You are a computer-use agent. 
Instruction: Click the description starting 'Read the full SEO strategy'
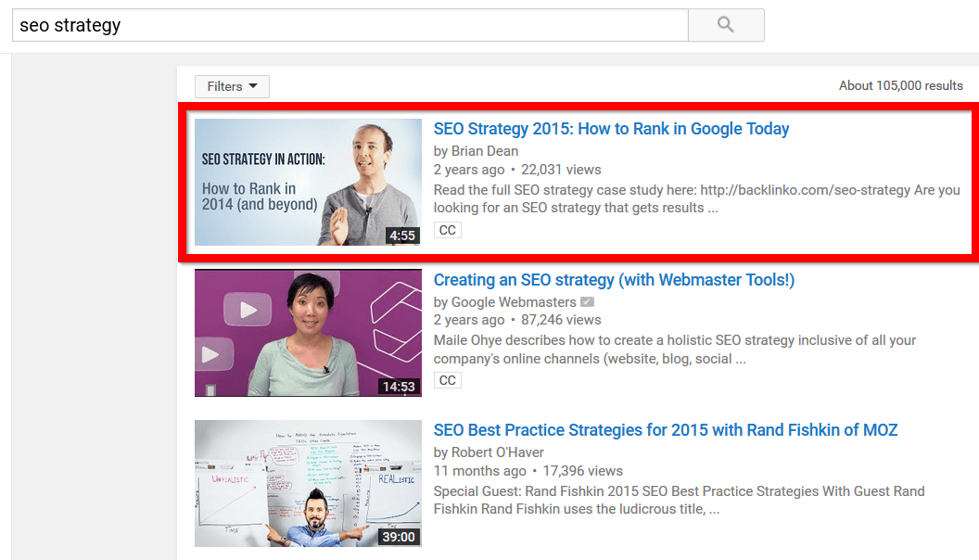[697, 199]
